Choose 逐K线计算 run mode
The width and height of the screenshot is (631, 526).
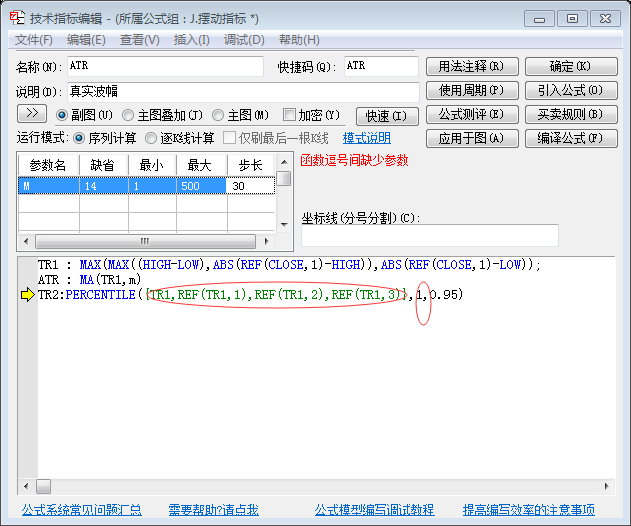[151, 138]
